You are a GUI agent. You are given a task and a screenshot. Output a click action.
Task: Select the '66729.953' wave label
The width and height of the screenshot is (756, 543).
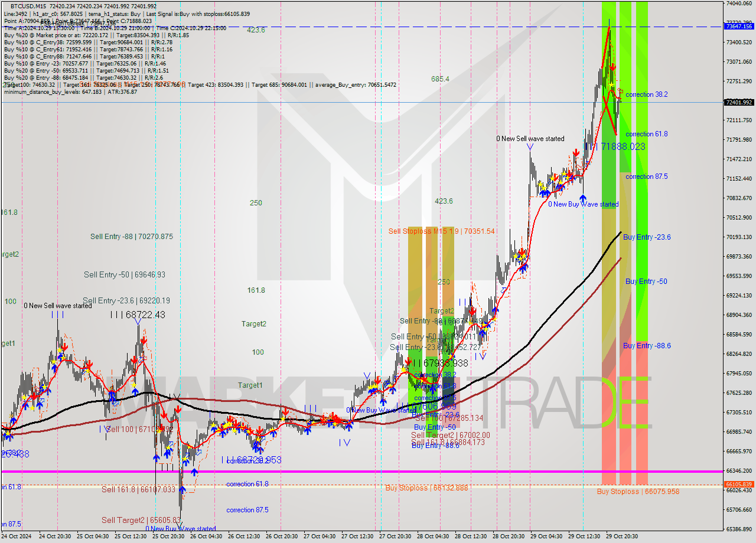pos(253,459)
